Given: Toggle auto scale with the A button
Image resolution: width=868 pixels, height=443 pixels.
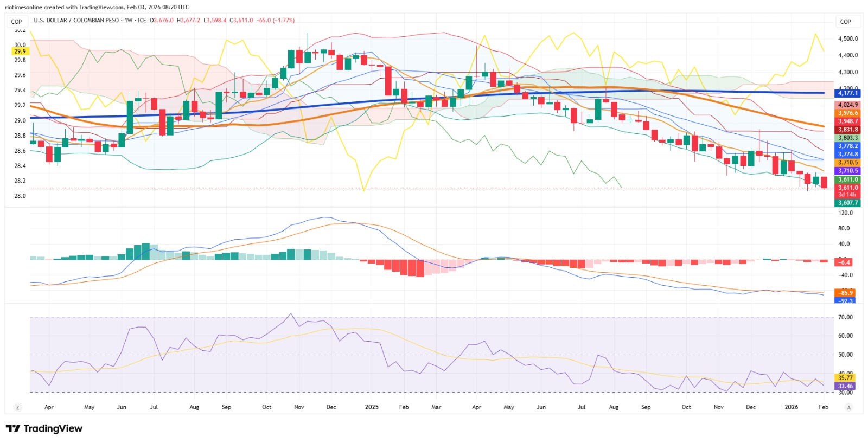Looking at the screenshot, I should coord(849,407).
